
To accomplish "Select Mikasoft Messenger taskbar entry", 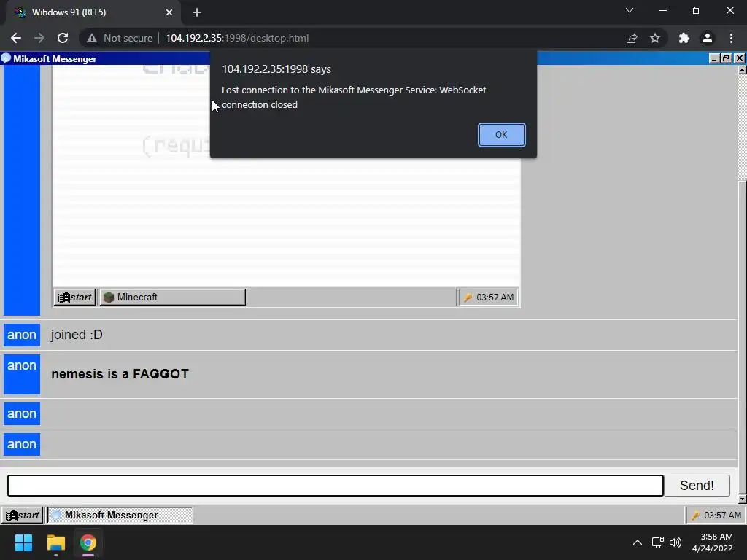I will click(120, 516).
